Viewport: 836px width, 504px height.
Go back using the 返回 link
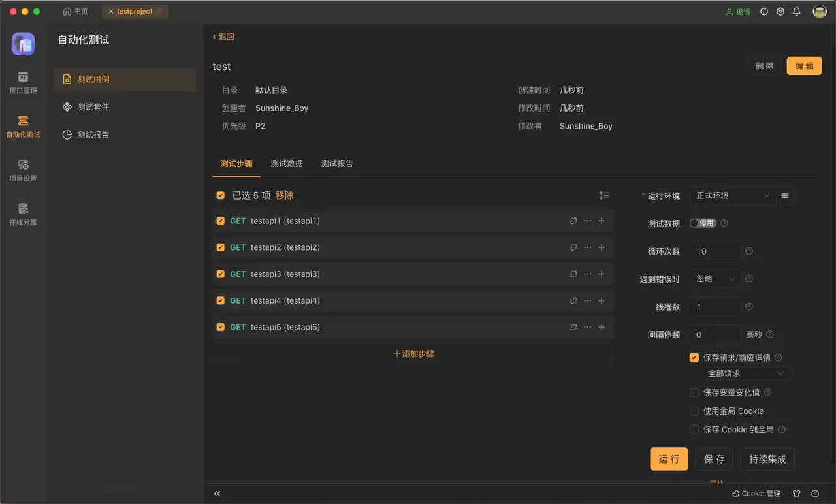click(223, 37)
